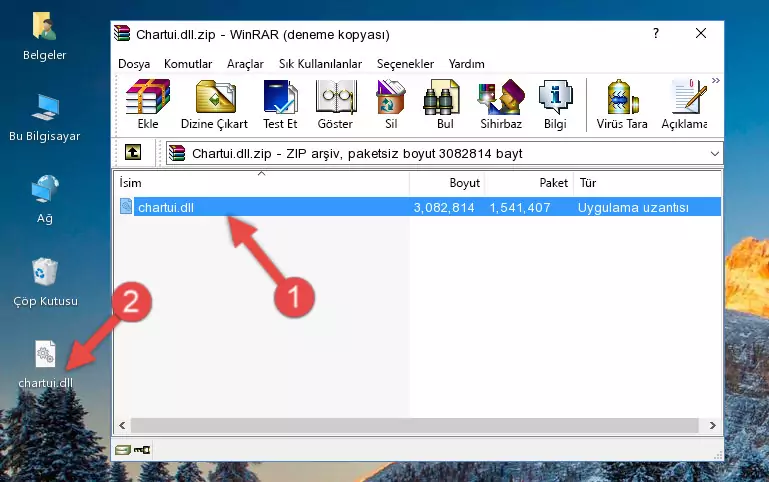The image size is (769, 482).
Task: Click the Ekle (Add) toolbar icon
Action: coord(148,104)
